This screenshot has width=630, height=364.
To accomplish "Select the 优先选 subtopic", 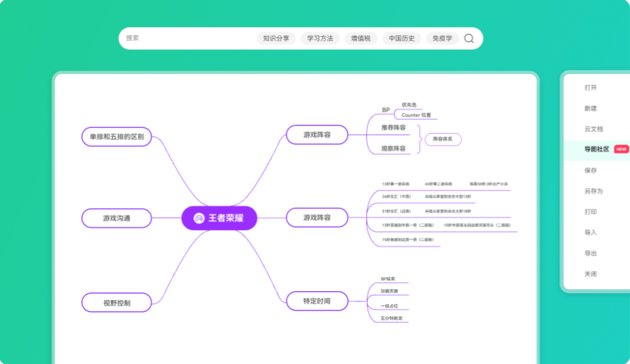I will pos(409,105).
